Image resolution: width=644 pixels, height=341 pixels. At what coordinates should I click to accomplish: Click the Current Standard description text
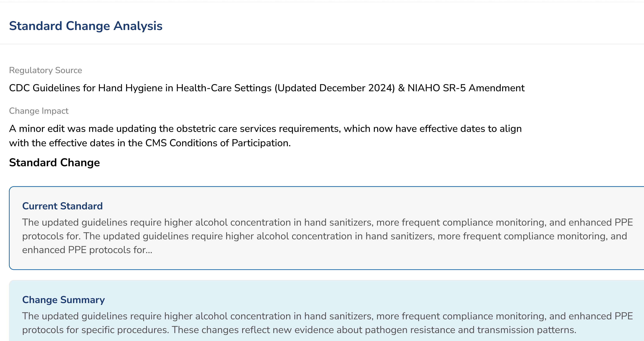tap(328, 236)
